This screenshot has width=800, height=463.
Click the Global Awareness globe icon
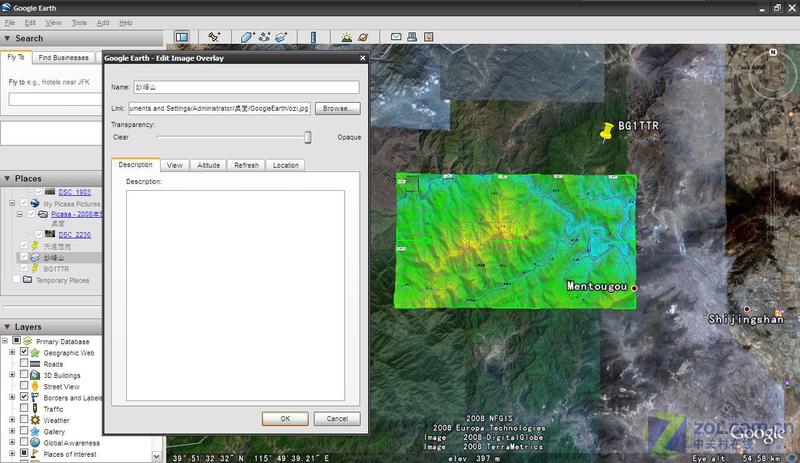35,443
